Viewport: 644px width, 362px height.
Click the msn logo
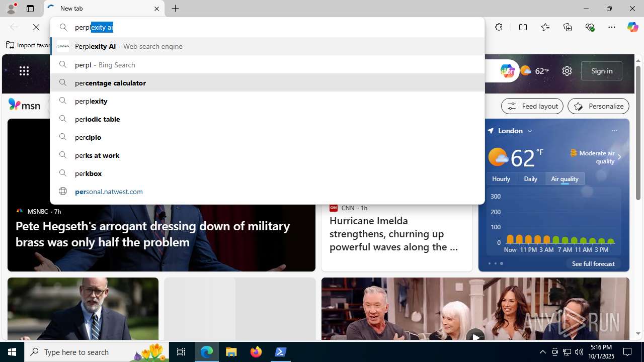pos(24,105)
